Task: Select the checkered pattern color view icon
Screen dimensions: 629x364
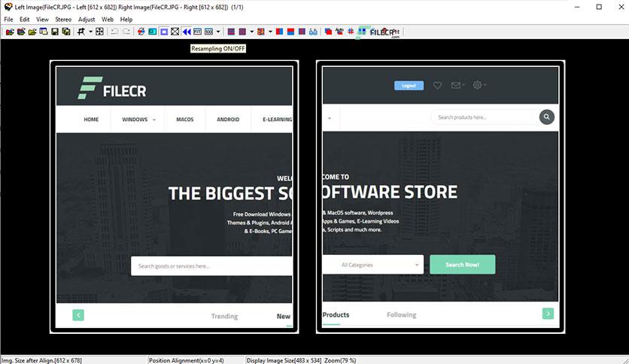Action: click(x=261, y=32)
